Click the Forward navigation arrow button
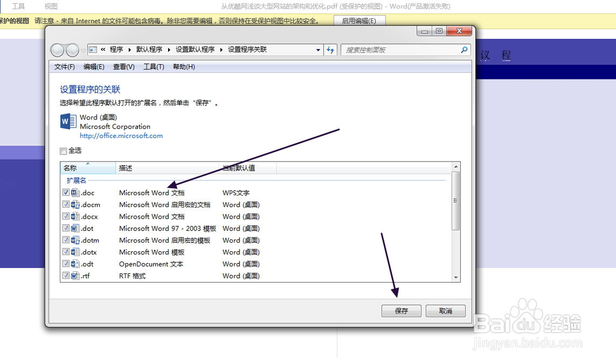 [72, 50]
